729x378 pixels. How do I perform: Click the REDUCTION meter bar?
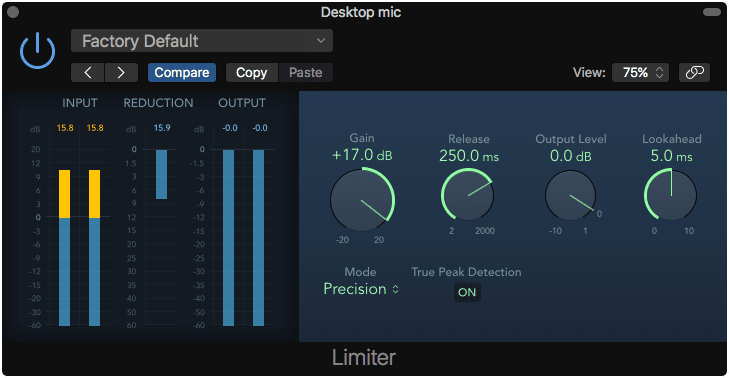[x=161, y=174]
